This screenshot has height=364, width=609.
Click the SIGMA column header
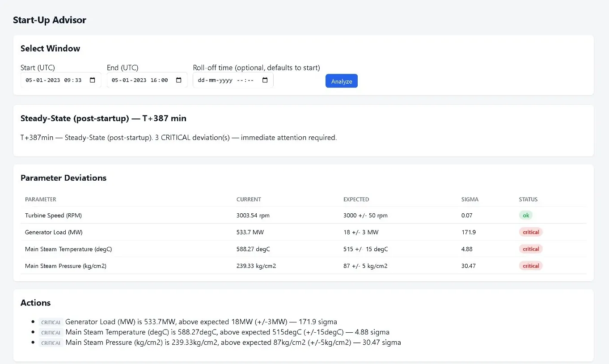point(470,199)
